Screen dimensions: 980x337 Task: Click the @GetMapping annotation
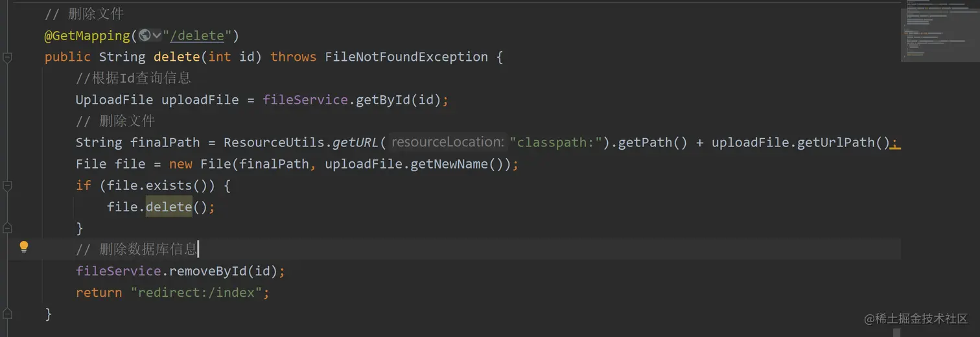tap(87, 36)
